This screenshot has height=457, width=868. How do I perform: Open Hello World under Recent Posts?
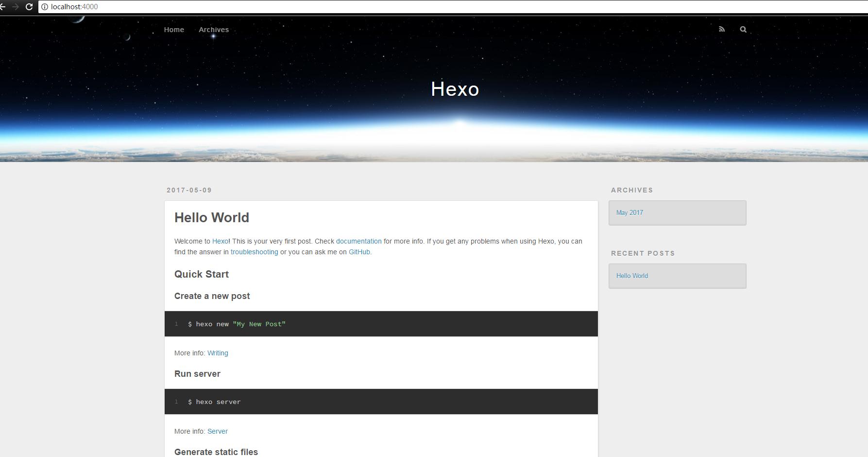632,276
